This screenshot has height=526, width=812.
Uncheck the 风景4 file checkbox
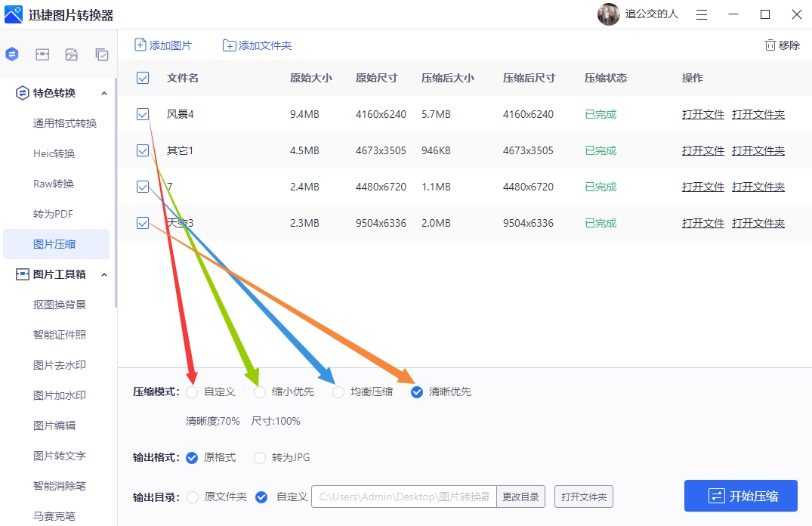(x=143, y=114)
